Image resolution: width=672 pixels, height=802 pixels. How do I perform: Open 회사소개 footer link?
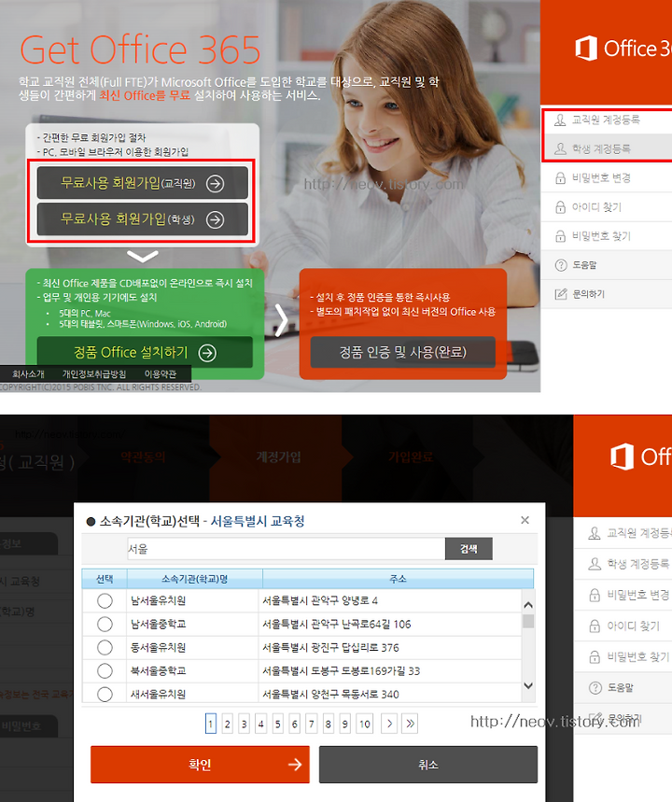(28, 373)
